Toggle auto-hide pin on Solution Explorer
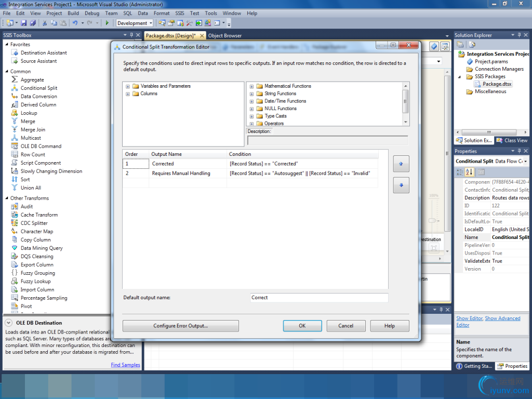The width and height of the screenshot is (532, 399). pyautogui.click(x=519, y=35)
